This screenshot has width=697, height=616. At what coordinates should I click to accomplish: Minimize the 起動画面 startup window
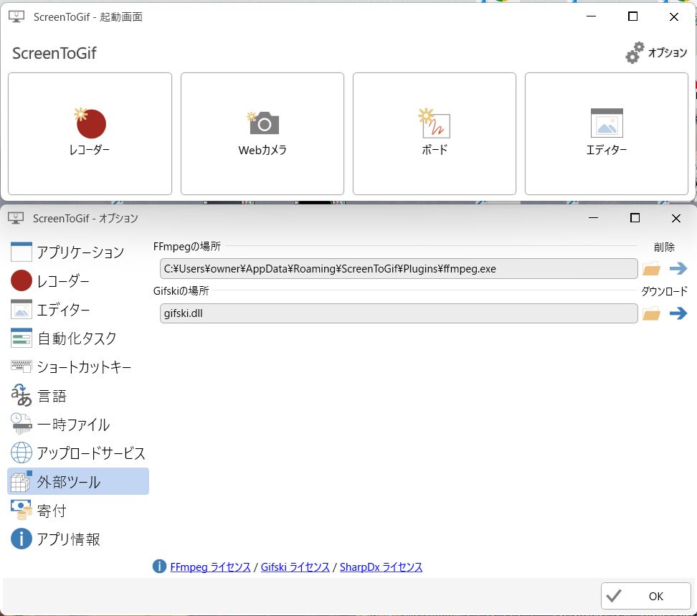pyautogui.click(x=591, y=16)
